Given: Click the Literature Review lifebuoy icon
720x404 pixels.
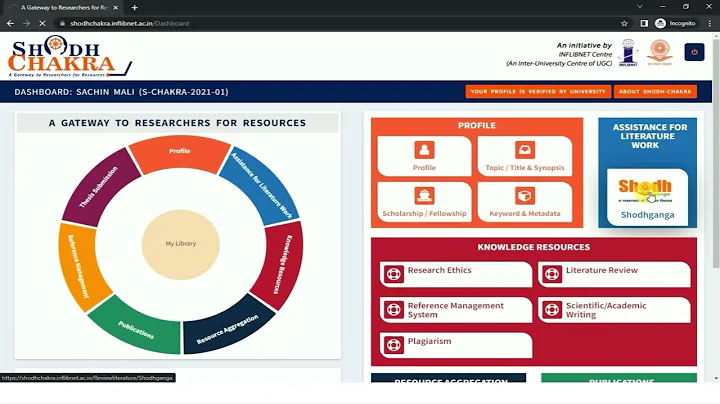Looking at the screenshot, I should (552, 275).
